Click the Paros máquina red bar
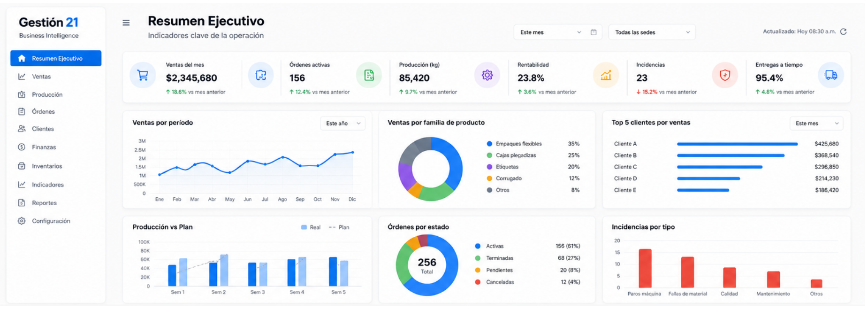The image size is (868, 310). coord(645,268)
